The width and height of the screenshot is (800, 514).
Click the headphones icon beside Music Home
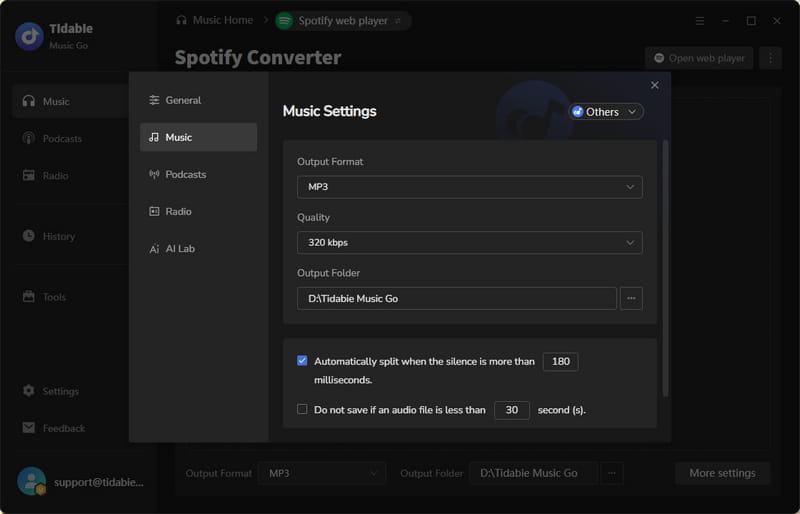[181, 20]
